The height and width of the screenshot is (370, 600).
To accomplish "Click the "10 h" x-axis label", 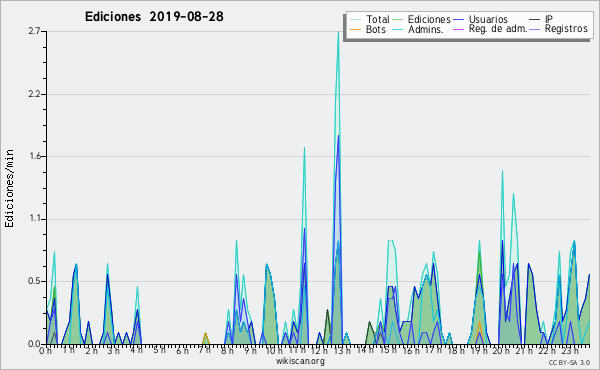I will (274, 351).
